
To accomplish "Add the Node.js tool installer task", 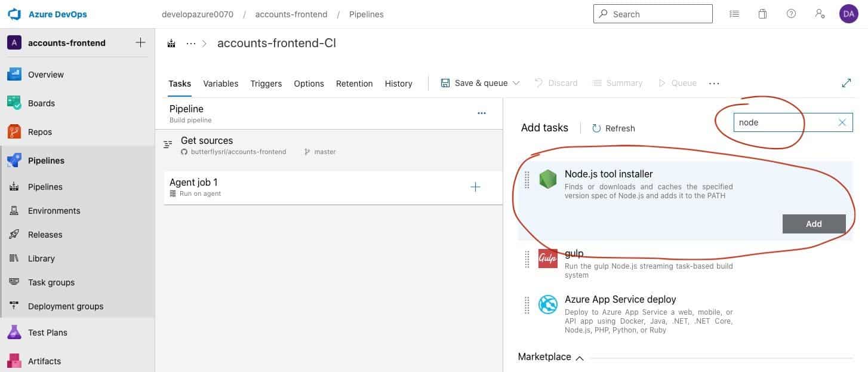I will pos(814,224).
